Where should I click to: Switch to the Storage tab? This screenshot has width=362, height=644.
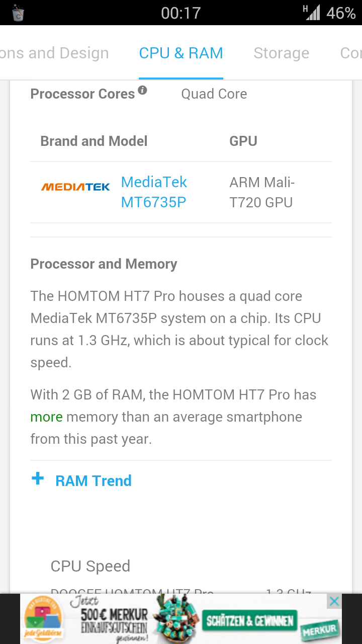pyautogui.click(x=281, y=53)
